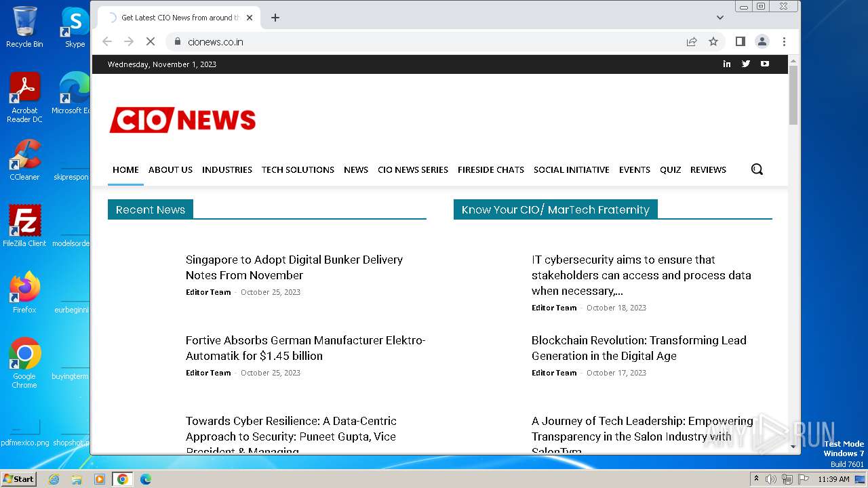Open SOCIAL INITIATIVE menu item
The height and width of the screenshot is (488, 868).
click(572, 169)
